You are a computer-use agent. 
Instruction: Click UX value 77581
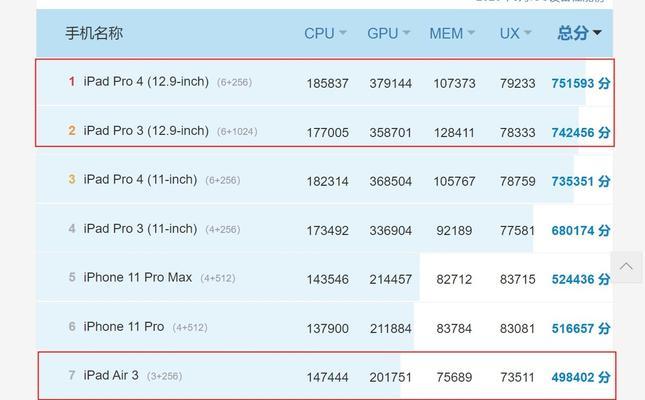click(517, 230)
